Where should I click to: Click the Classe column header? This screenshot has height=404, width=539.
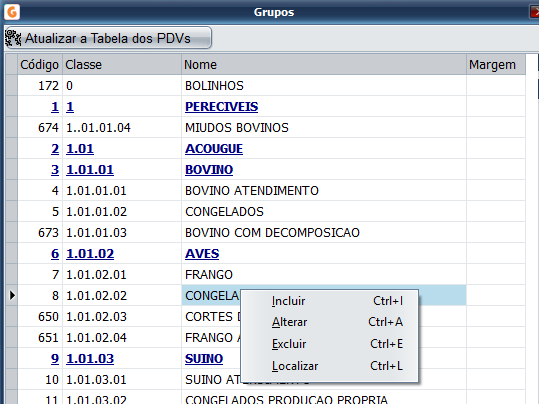[122, 65]
